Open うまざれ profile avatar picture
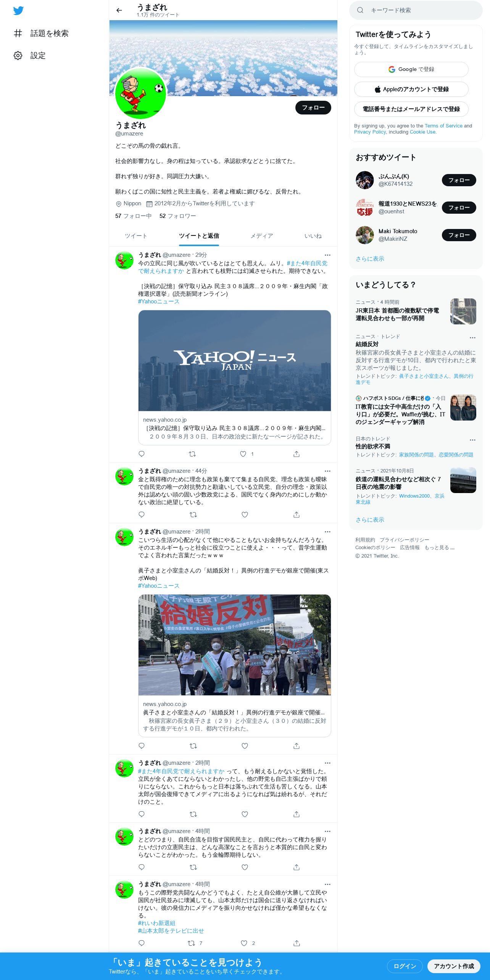This screenshot has height=980, width=490. [x=141, y=94]
